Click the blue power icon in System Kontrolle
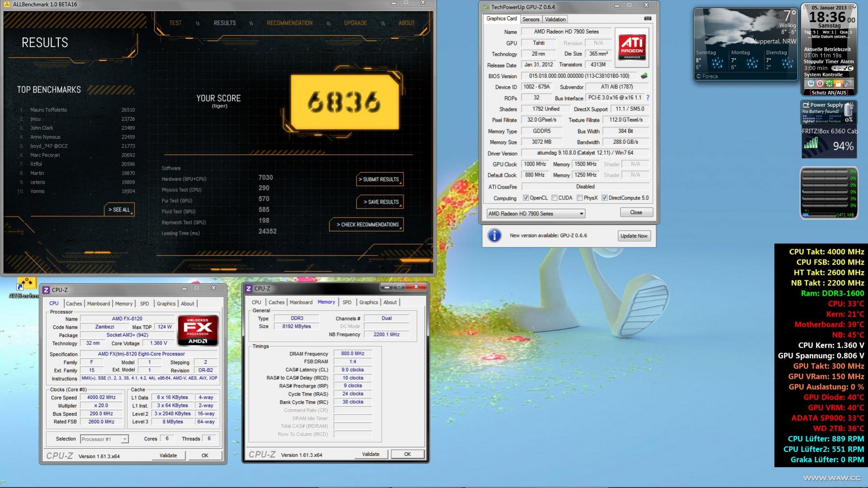 [811, 84]
